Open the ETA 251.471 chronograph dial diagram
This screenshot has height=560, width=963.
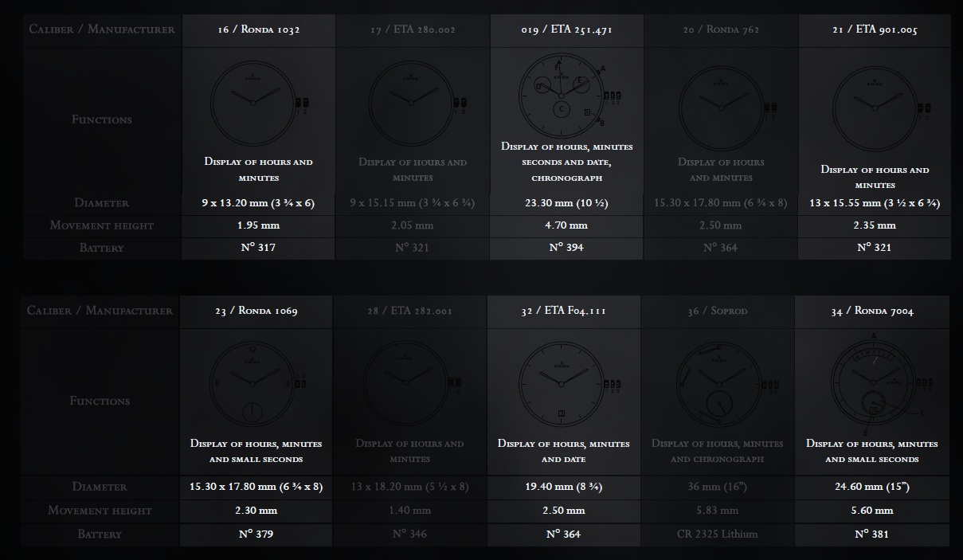click(x=562, y=97)
